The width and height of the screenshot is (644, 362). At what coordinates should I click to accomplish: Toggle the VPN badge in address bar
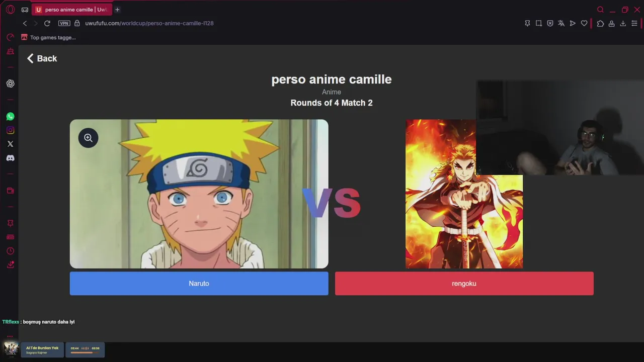tap(64, 23)
